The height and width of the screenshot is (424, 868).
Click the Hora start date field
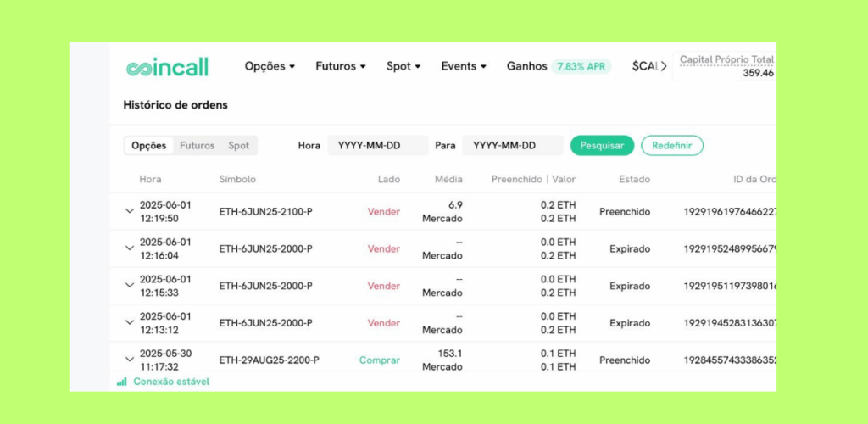click(377, 146)
